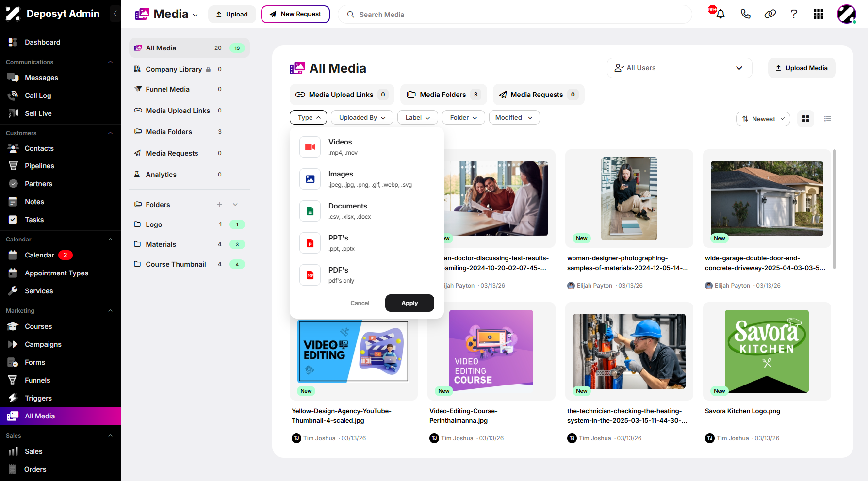The width and height of the screenshot is (868, 481).
Task: Collapse the Communications sidebar section
Action: [x=110, y=62]
